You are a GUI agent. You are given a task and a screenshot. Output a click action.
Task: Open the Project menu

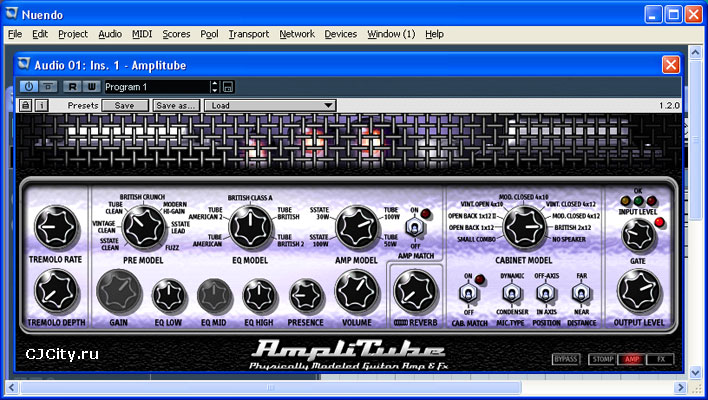73,34
